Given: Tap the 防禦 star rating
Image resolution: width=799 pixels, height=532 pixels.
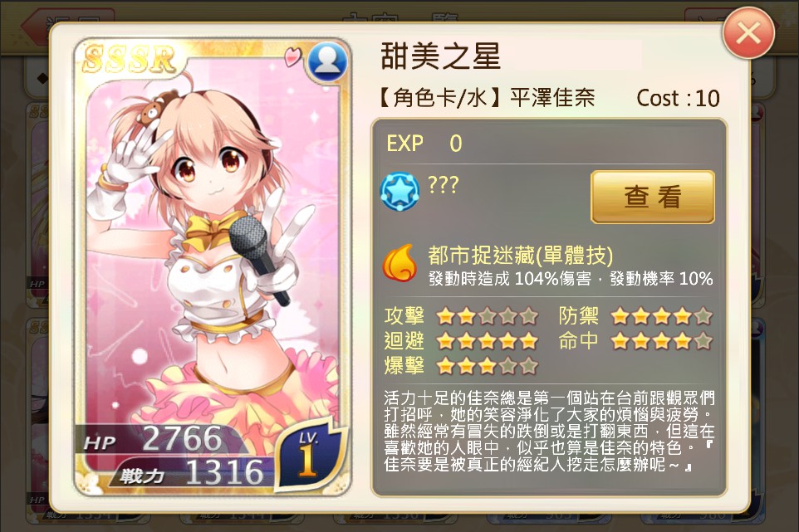Looking at the screenshot, I should point(661,316).
